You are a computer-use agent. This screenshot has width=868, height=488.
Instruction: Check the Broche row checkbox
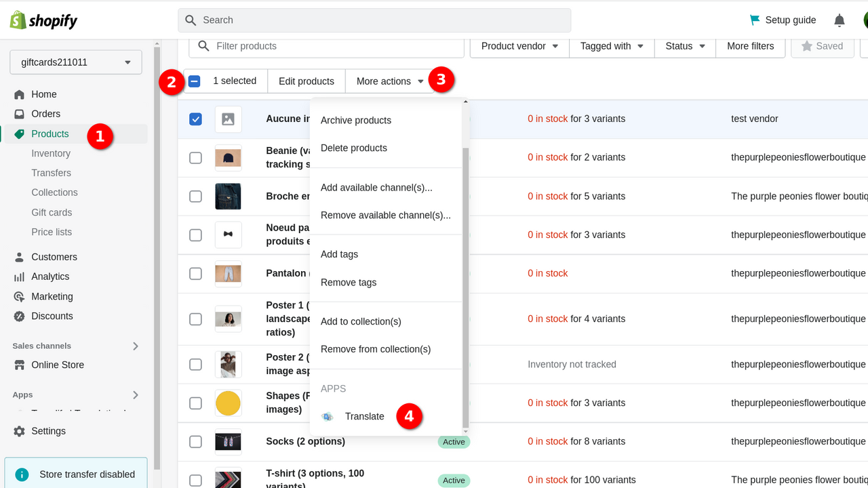[195, 196]
